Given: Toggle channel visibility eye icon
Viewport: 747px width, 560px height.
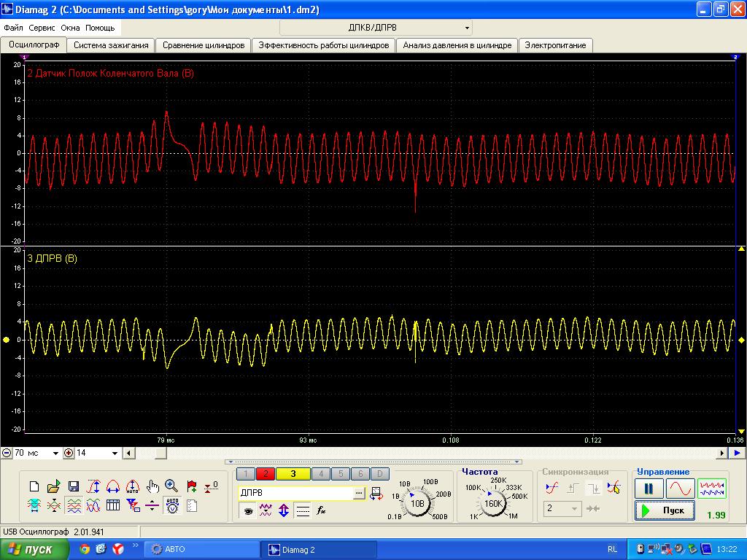Looking at the screenshot, I should (248, 511).
